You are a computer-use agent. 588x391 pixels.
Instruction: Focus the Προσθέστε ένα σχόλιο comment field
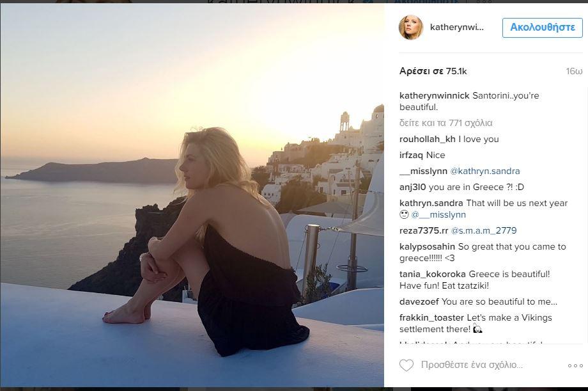pyautogui.click(x=472, y=365)
